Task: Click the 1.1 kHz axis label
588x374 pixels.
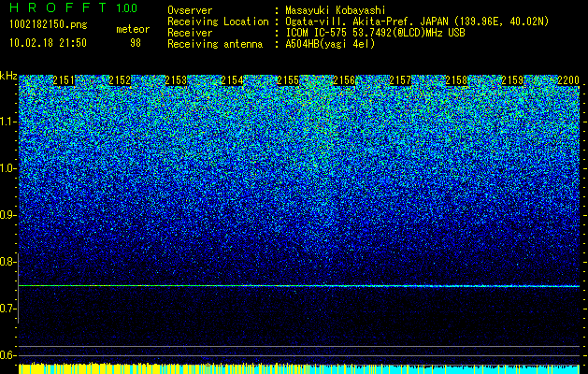Action: (7, 122)
